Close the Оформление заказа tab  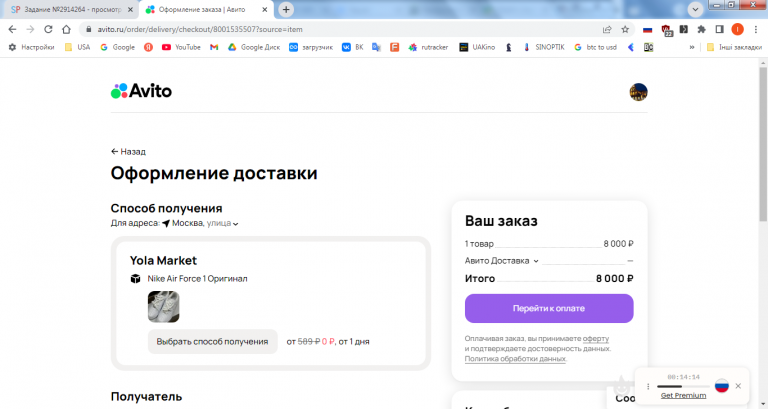pyautogui.click(x=265, y=9)
